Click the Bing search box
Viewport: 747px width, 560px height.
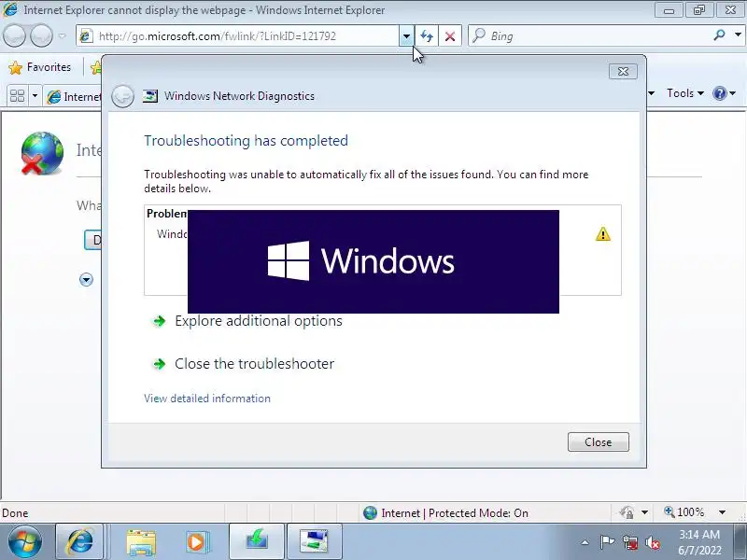[589, 36]
